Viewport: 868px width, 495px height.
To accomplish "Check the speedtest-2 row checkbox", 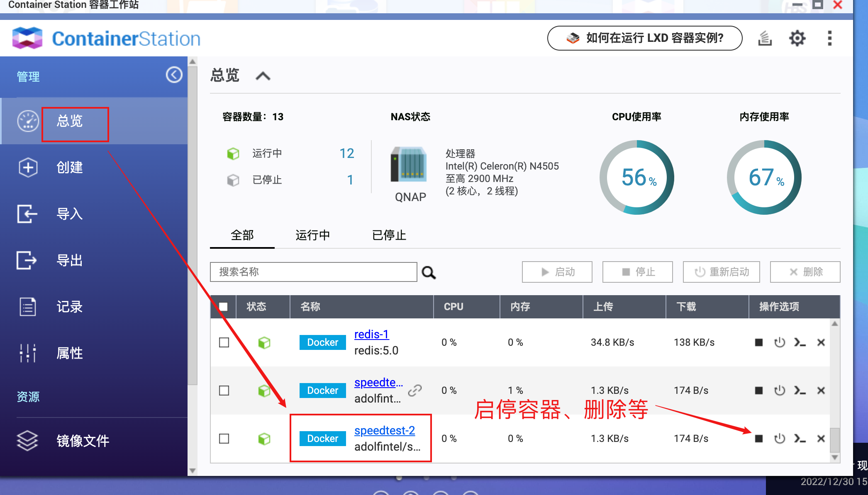I will coord(224,439).
